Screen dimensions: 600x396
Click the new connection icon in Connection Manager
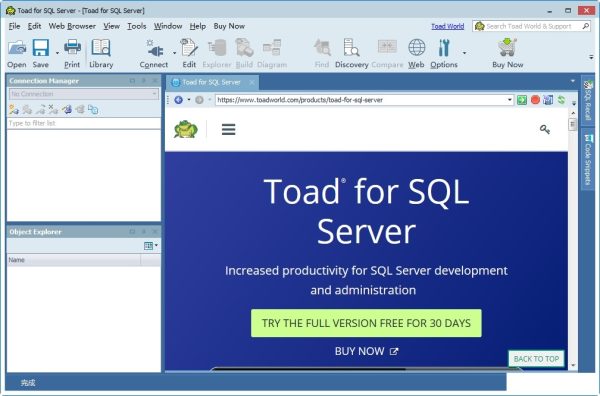click(14, 110)
